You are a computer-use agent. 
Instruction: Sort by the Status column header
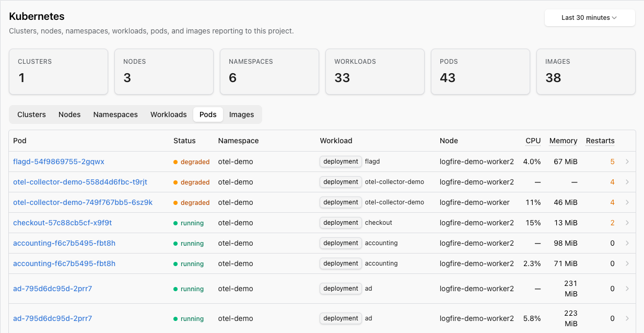pos(184,141)
